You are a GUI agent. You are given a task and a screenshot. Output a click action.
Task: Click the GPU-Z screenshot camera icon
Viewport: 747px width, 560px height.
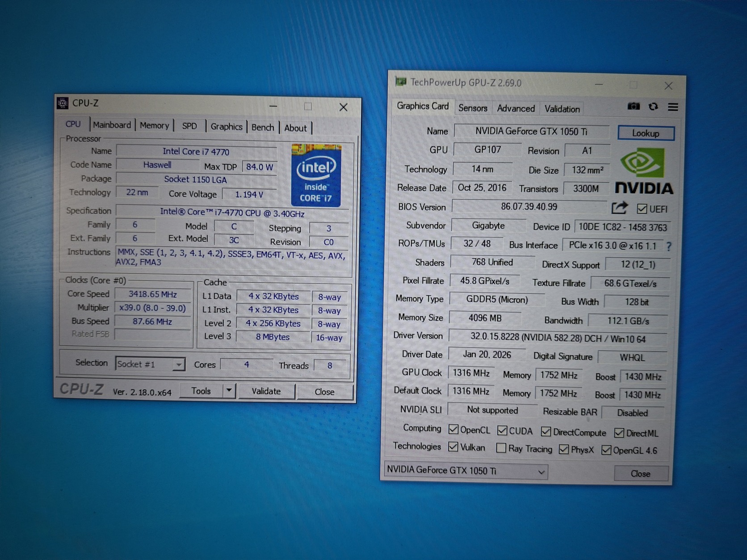click(634, 106)
